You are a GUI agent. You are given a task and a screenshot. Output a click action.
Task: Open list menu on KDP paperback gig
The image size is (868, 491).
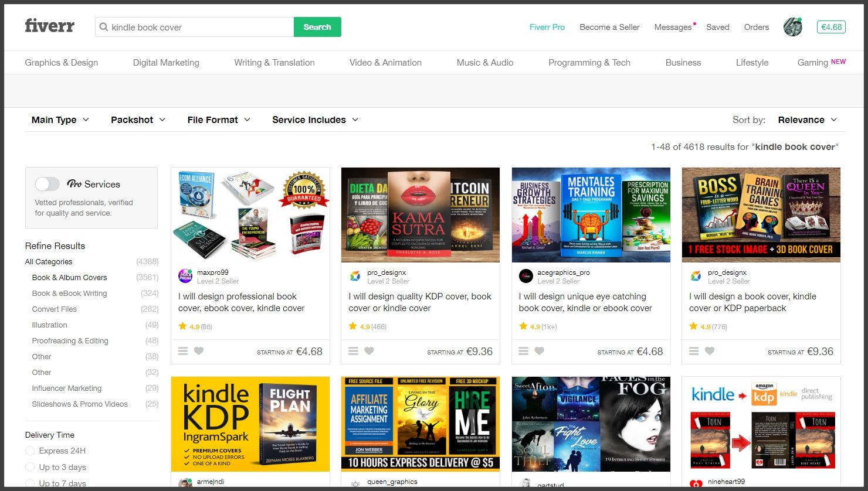point(694,351)
